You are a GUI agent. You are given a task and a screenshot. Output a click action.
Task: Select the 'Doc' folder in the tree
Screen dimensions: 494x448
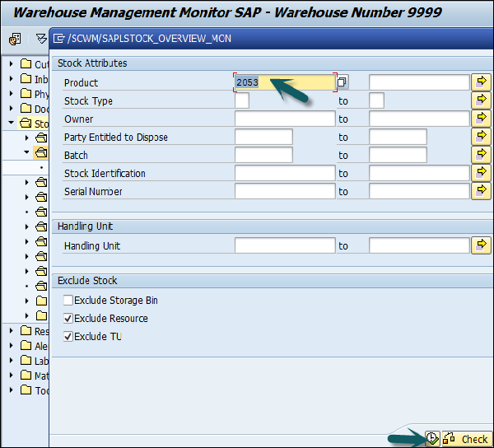(x=35, y=109)
